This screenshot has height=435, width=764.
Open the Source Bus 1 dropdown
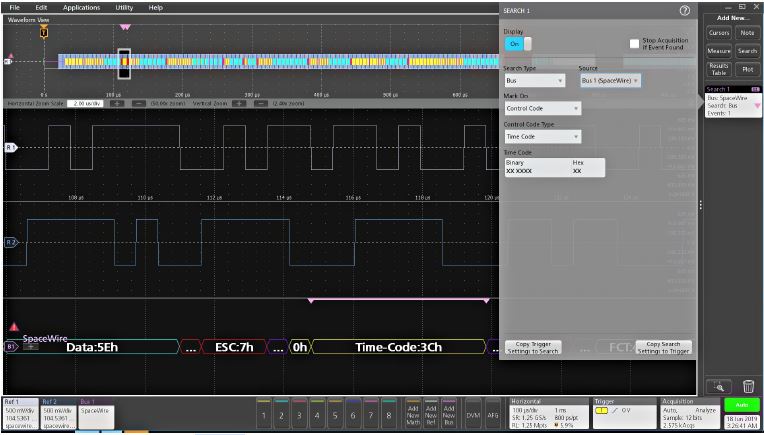tap(609, 80)
